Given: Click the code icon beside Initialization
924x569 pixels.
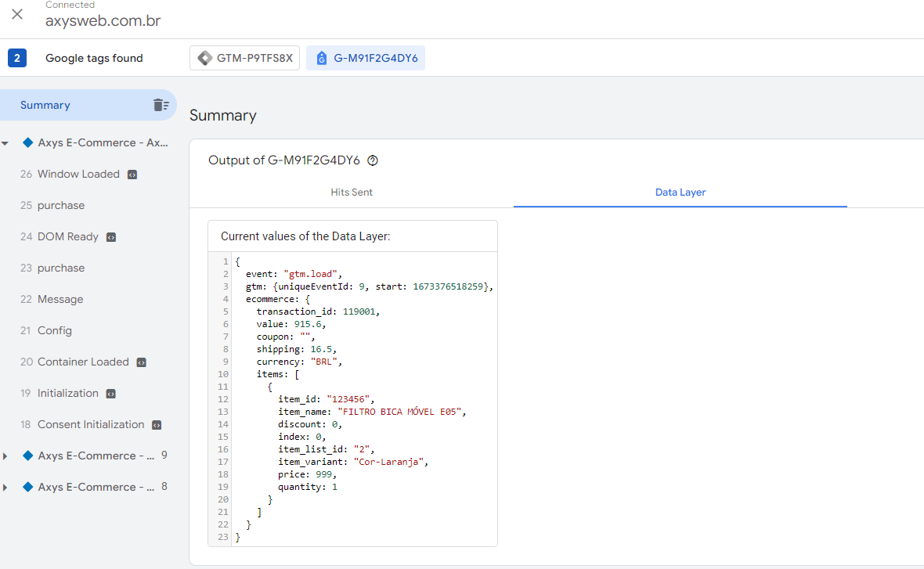Looking at the screenshot, I should point(110,394).
